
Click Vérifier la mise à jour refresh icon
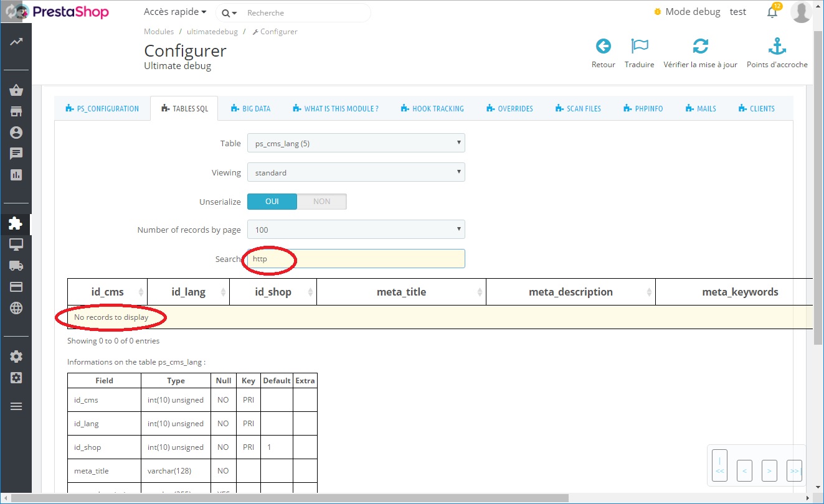[x=701, y=46]
